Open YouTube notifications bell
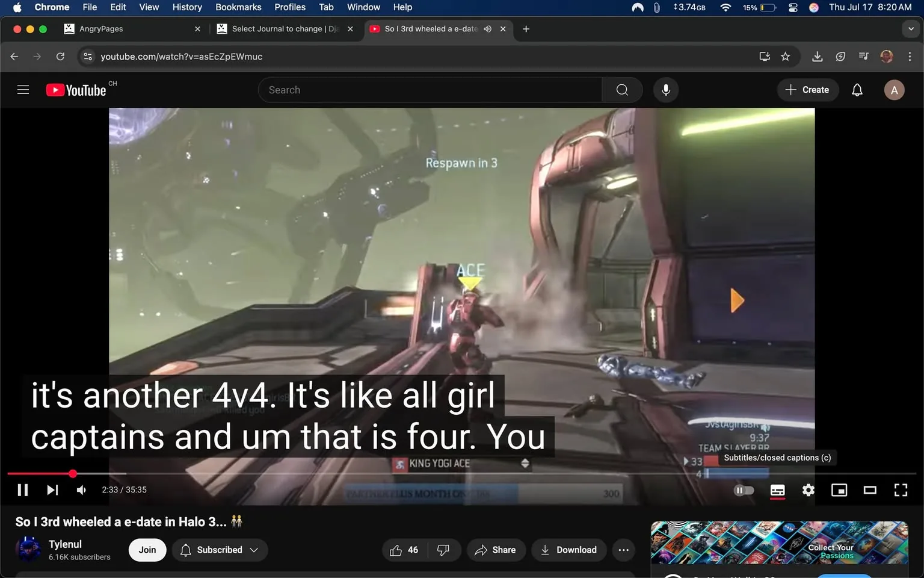 click(857, 89)
